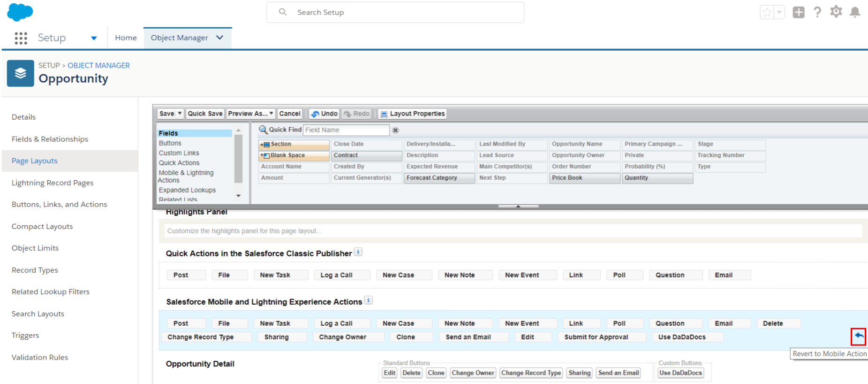Viewport: 868px width, 384px height.
Task: Click the info icon beside Lightning Experience Actions
Action: coord(368,300)
